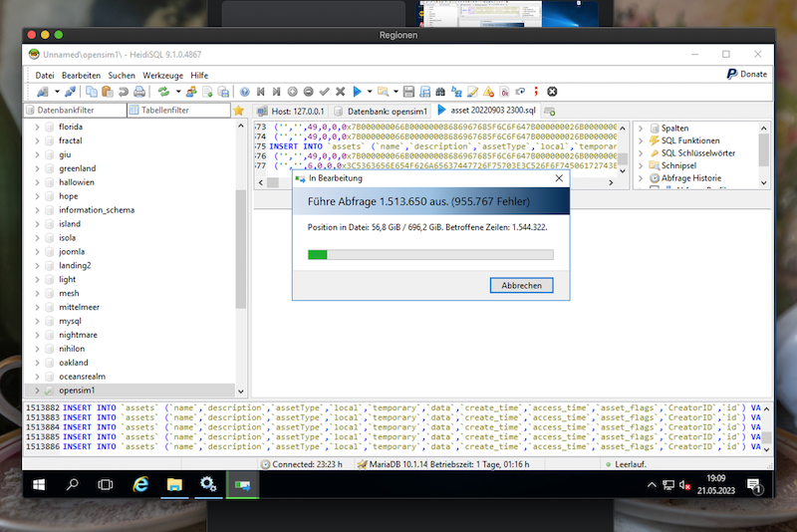This screenshot has height=532, width=797.
Task: Switch to the Datenbank: opensim1 tab
Action: click(381, 111)
